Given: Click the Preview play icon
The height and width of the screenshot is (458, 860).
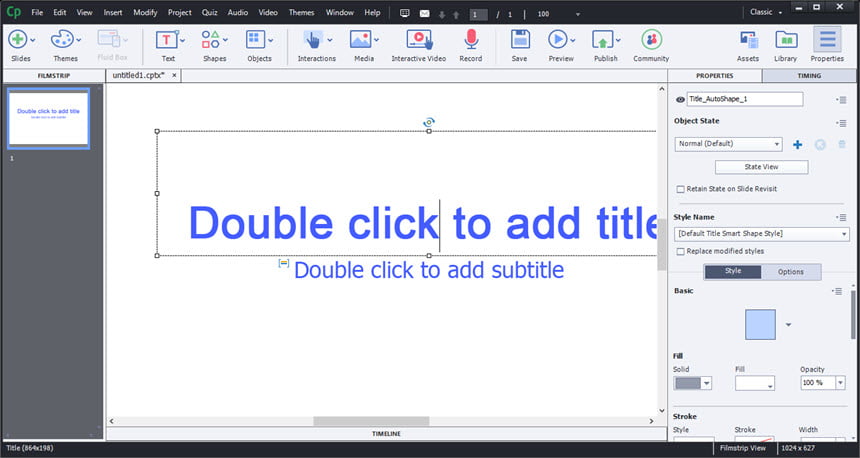Looking at the screenshot, I should (558, 39).
